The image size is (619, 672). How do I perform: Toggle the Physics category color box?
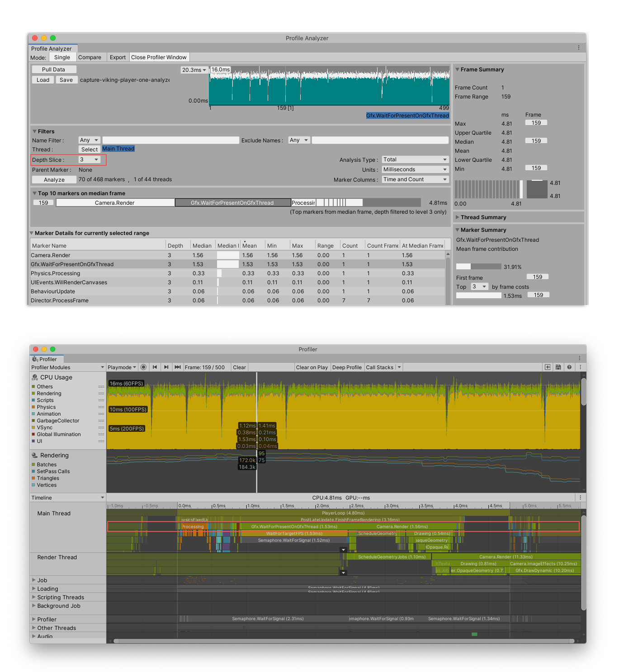pyautogui.click(x=33, y=407)
